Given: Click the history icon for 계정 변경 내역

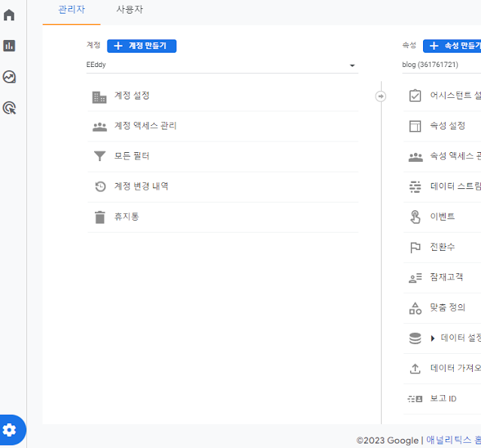Looking at the screenshot, I should coord(100,186).
